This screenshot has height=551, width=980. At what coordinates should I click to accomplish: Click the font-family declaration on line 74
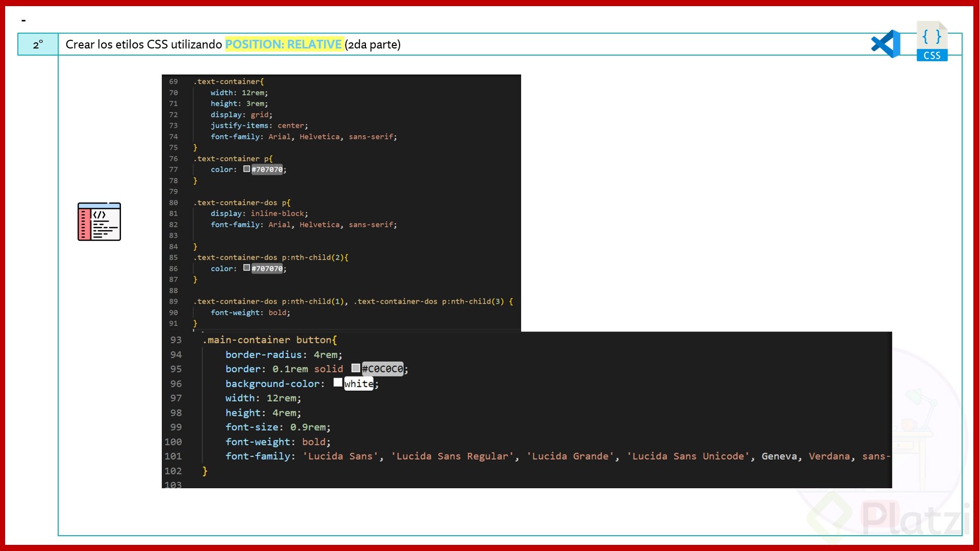click(304, 137)
